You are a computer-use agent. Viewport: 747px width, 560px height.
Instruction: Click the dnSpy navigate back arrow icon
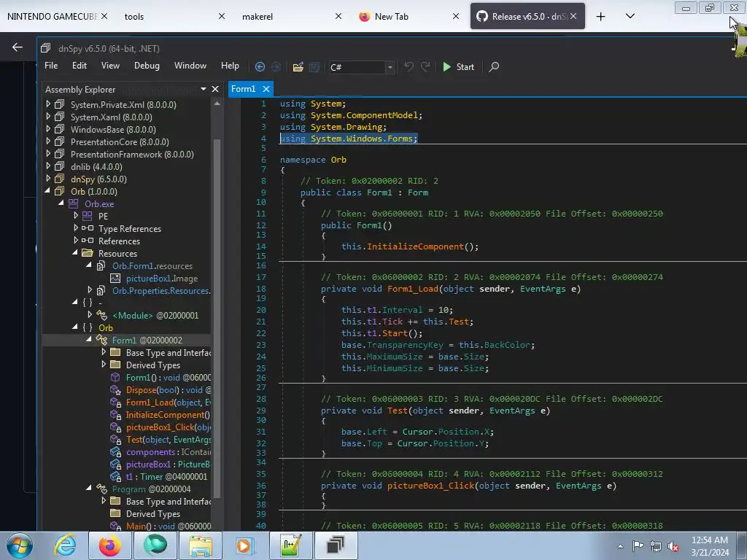260,66
